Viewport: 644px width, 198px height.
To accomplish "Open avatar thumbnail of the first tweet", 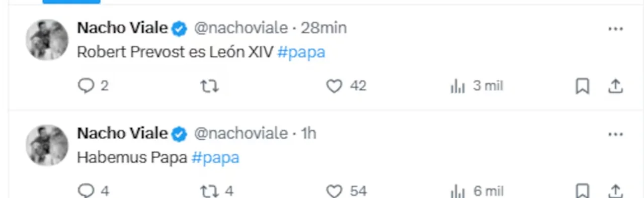I will point(47,40).
